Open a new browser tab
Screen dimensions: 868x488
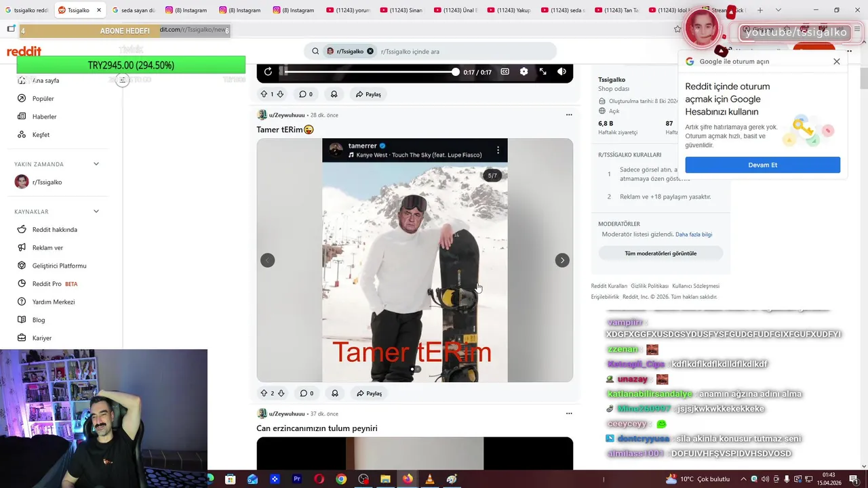(759, 10)
